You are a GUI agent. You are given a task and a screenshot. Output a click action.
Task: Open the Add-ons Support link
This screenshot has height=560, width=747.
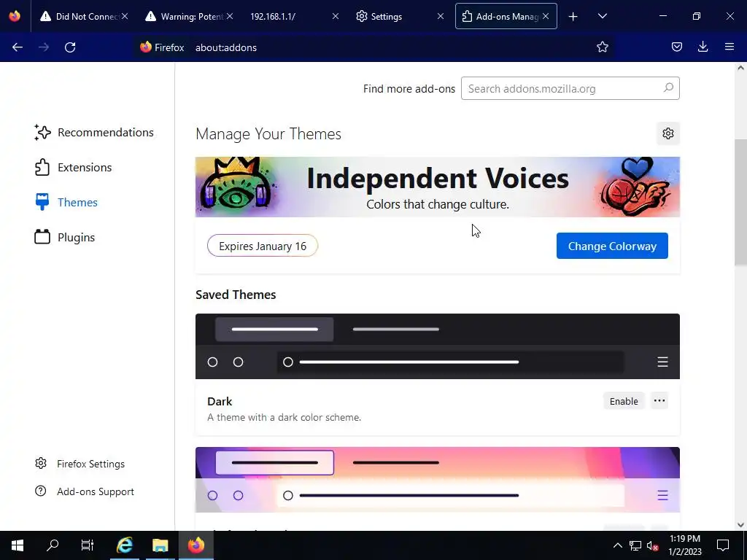[85, 491]
